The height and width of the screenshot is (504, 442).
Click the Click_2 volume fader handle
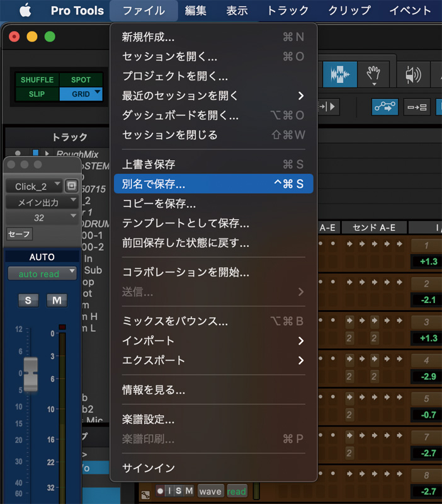(x=31, y=374)
